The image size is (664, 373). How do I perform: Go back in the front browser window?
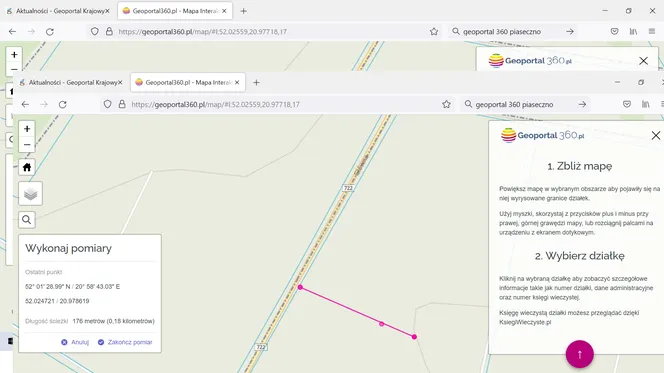tap(25, 104)
